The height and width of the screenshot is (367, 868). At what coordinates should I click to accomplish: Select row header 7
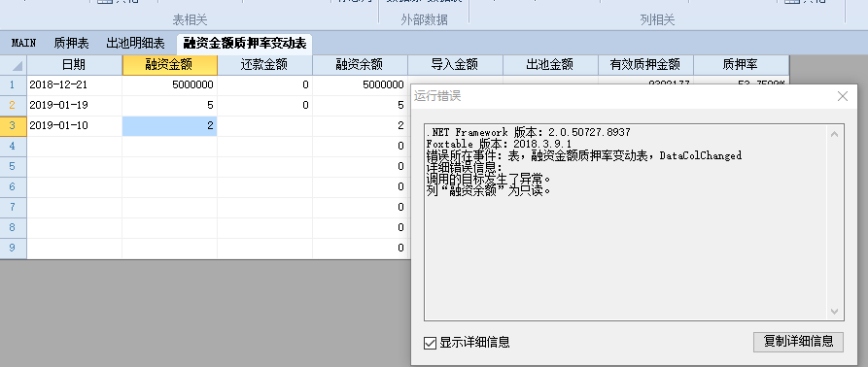[14, 208]
